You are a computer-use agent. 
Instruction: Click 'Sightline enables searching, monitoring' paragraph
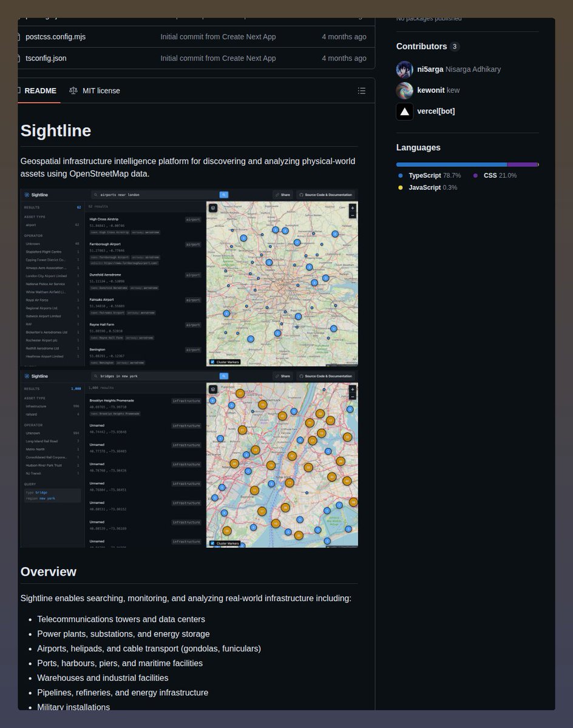click(x=186, y=598)
